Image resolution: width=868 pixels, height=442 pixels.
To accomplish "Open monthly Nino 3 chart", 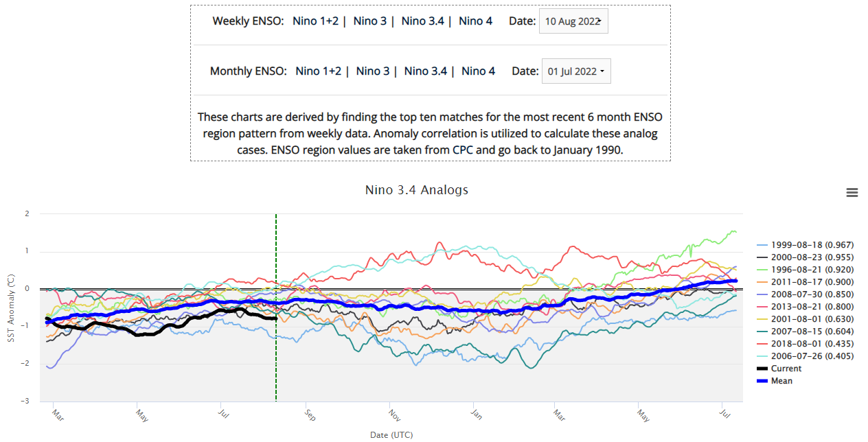I will (x=372, y=71).
